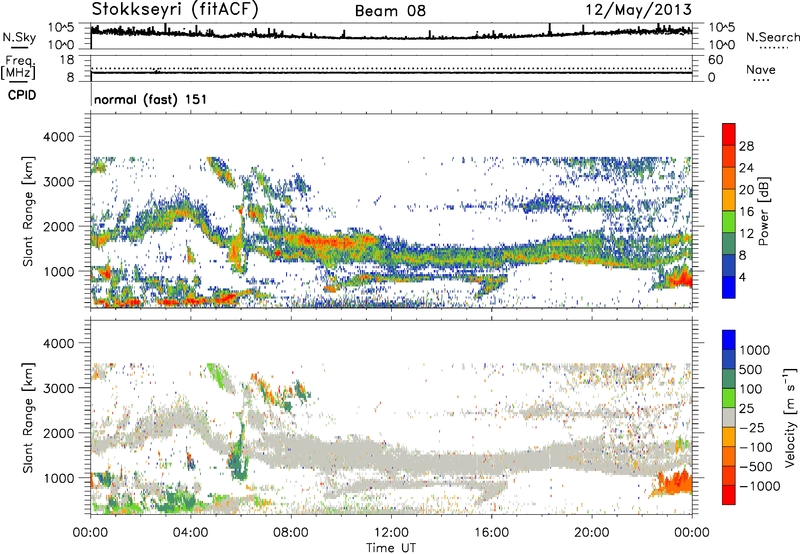
Task: Click the noise spike near 18:20 in sky panel
Action: pyautogui.click(x=549, y=29)
